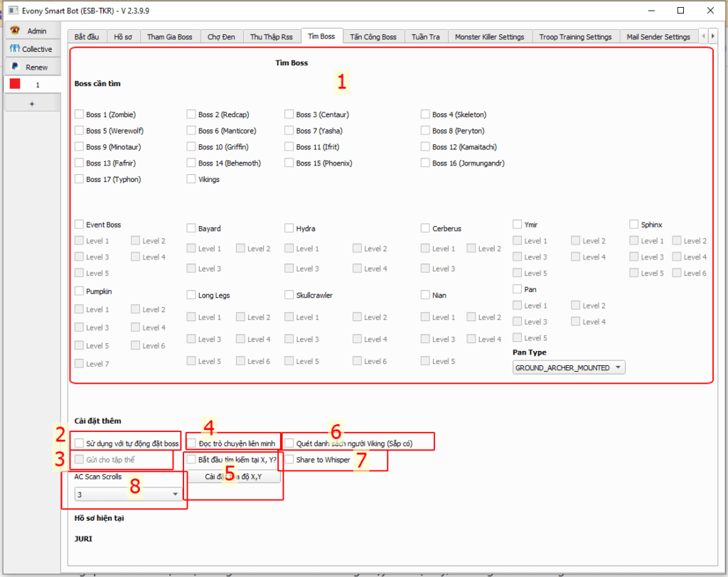Select the red square for account 1
The width and height of the screenshot is (728, 577).
pyautogui.click(x=15, y=84)
